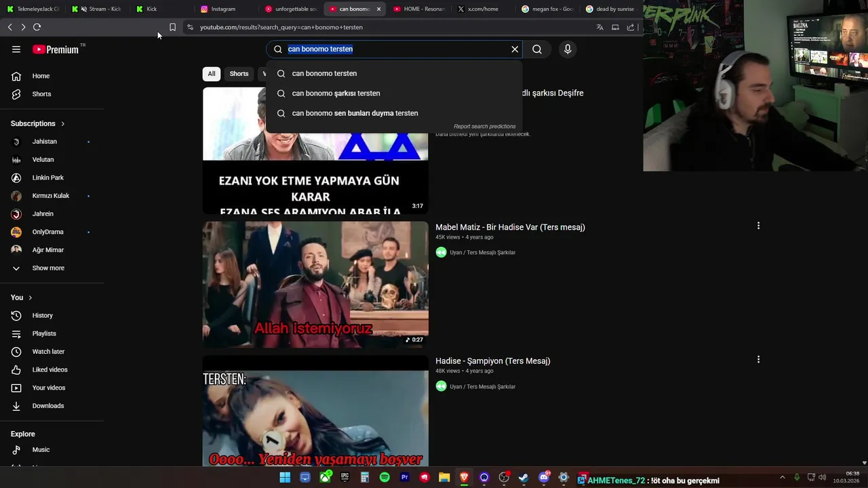The image size is (868, 488).
Task: Close the active can bonomo tab
Action: pos(378,9)
